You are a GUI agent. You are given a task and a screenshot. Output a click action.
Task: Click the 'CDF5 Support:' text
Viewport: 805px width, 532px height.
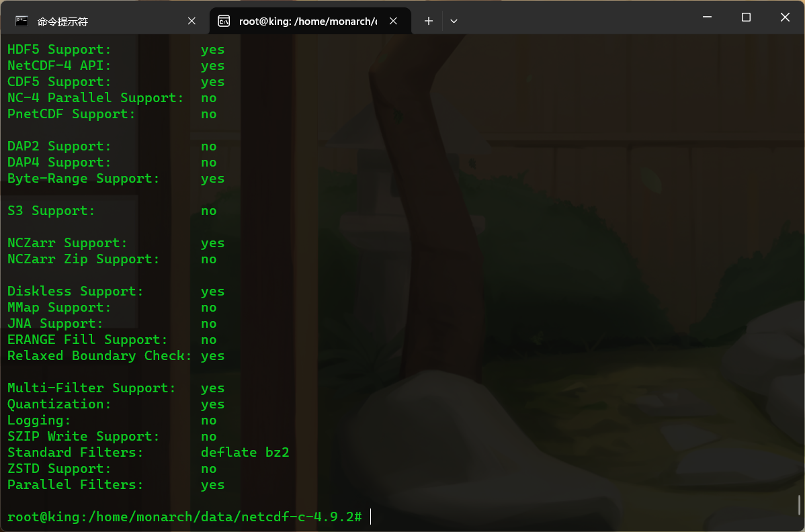(59, 82)
